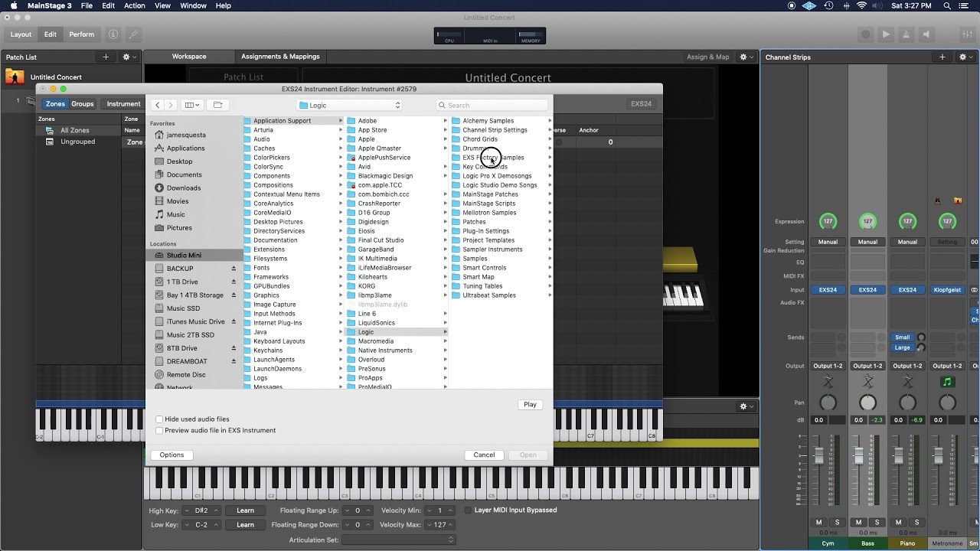980x551 pixels.
Task: Open the Logic folder path popup
Action: point(349,105)
